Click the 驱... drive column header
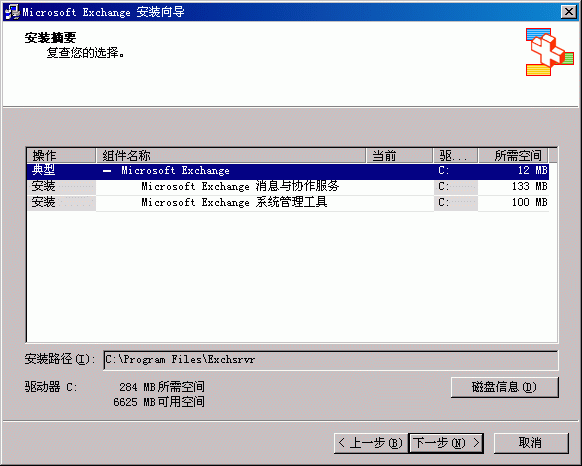This screenshot has height=466, width=582. [456, 156]
